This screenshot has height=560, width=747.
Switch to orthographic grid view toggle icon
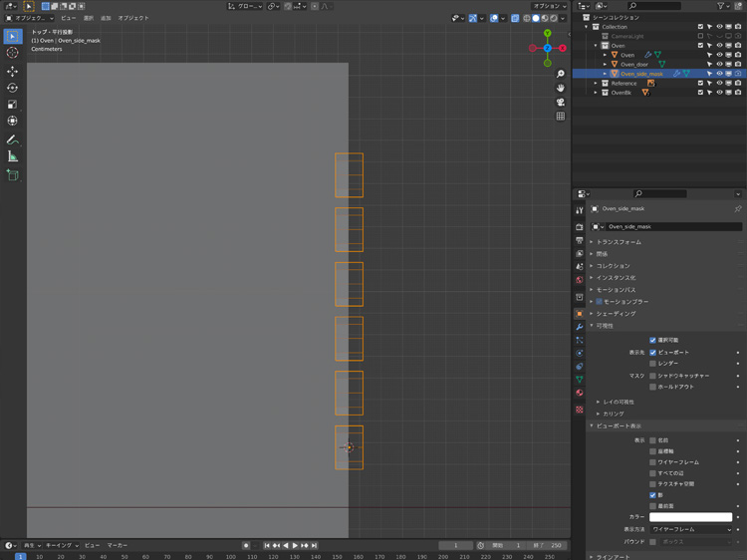point(561,116)
